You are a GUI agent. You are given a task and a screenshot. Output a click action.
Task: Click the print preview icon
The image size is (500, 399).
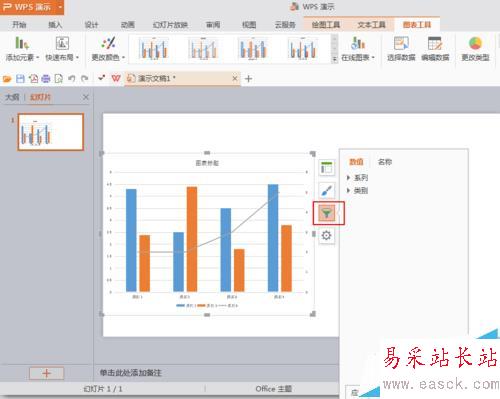pos(59,79)
